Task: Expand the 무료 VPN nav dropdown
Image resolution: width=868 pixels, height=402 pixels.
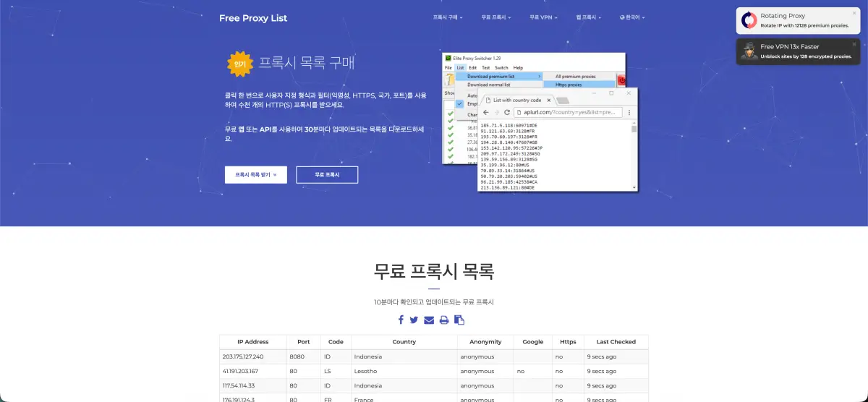Action: [x=544, y=17]
